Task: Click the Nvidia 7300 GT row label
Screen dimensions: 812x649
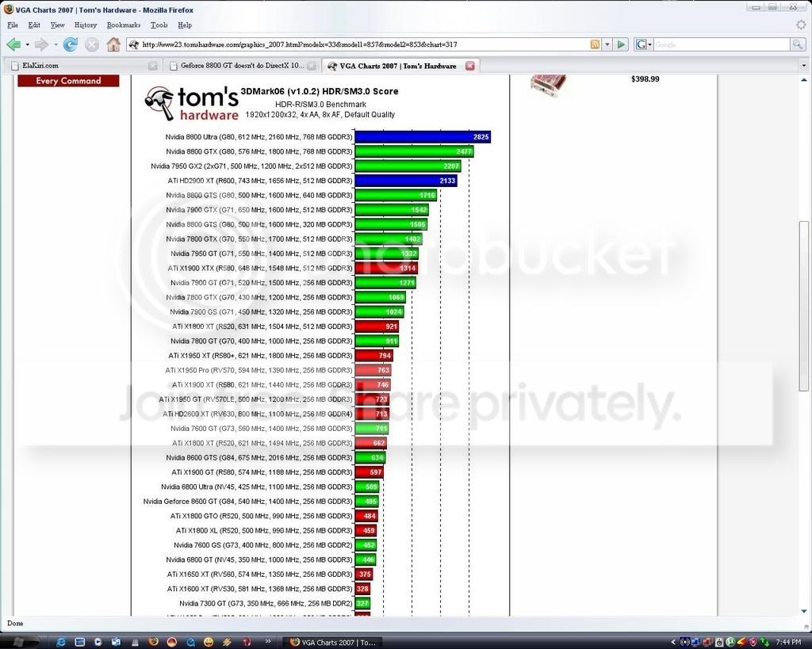Action: [266, 604]
